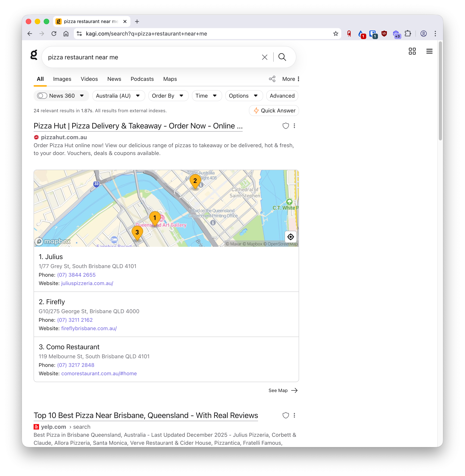Click the Advanced search button
The height and width of the screenshot is (476, 465).
click(282, 95)
